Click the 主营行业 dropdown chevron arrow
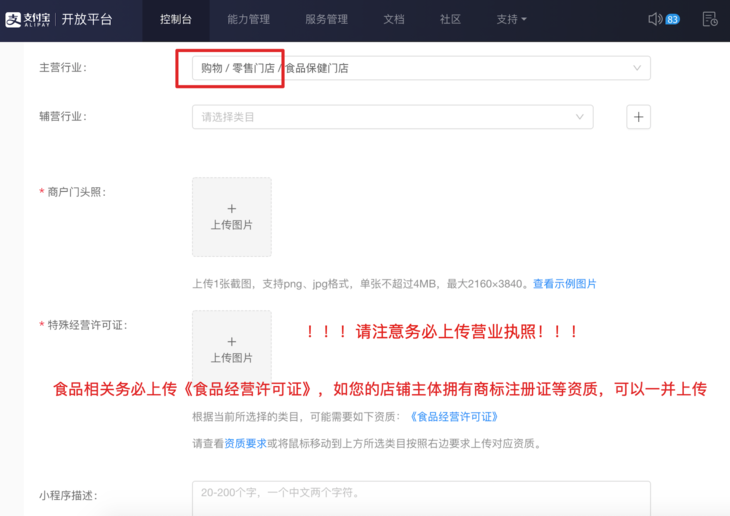 pos(637,68)
